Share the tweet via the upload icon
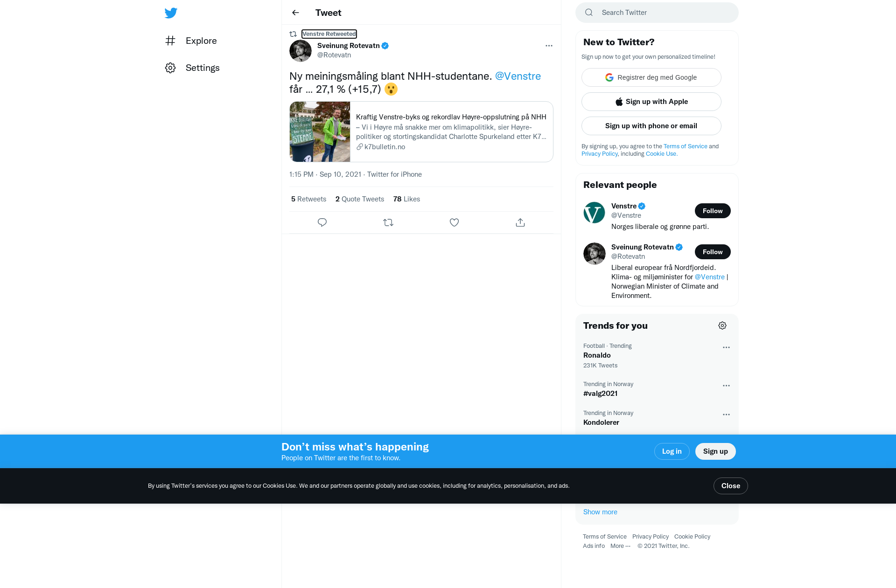 [520, 222]
